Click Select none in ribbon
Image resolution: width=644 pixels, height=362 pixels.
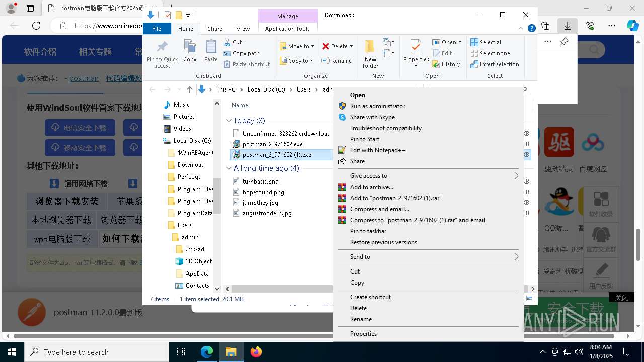pyautogui.click(x=490, y=53)
